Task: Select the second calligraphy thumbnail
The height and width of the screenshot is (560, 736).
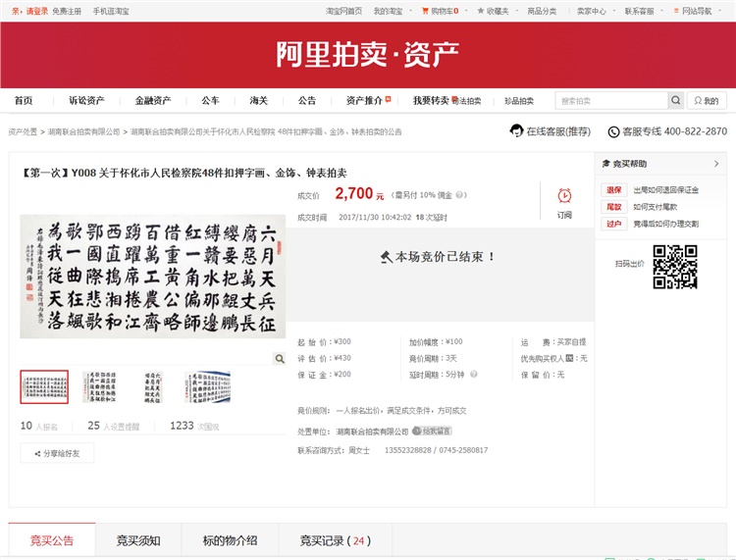Action: tap(99, 387)
